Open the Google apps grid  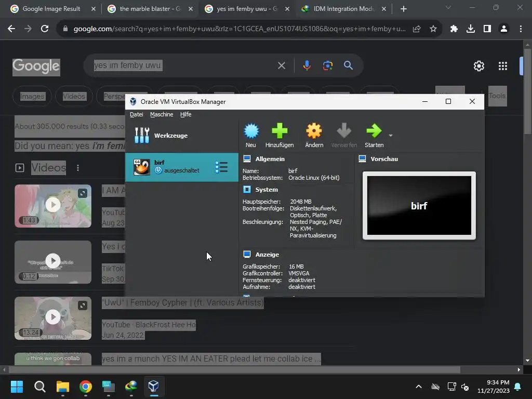coord(503,66)
